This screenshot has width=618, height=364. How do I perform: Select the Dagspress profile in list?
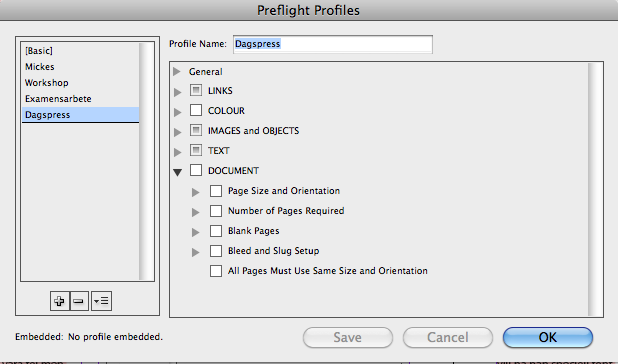tap(80, 115)
